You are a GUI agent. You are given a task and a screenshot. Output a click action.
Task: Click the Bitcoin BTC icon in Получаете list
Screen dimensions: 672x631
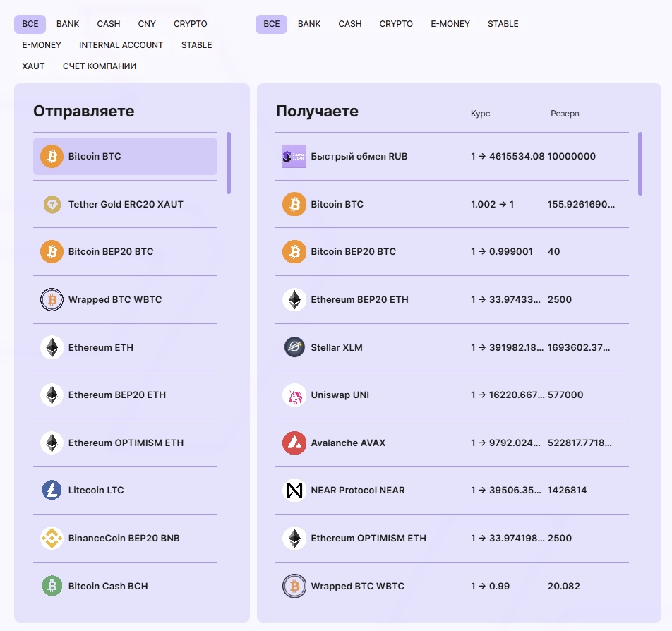(x=294, y=205)
